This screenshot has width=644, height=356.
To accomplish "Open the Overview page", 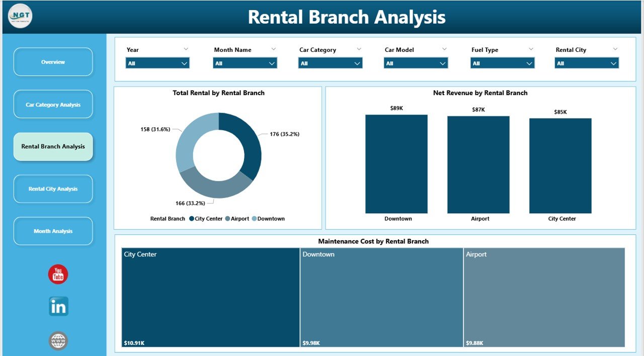I will coord(53,61).
